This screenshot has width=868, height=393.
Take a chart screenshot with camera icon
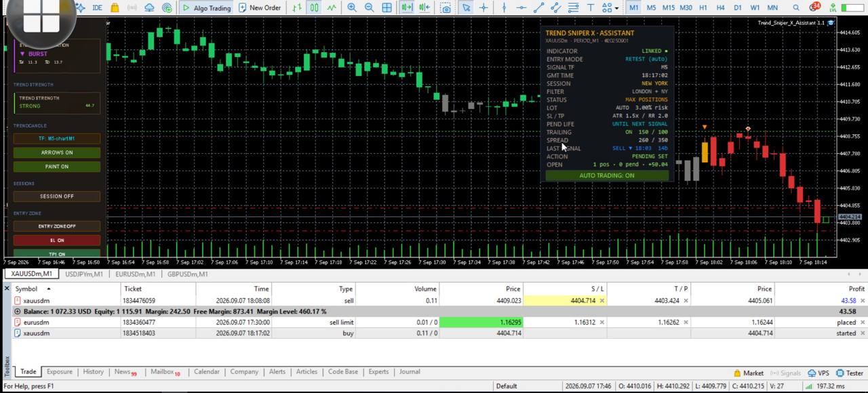[x=446, y=7]
